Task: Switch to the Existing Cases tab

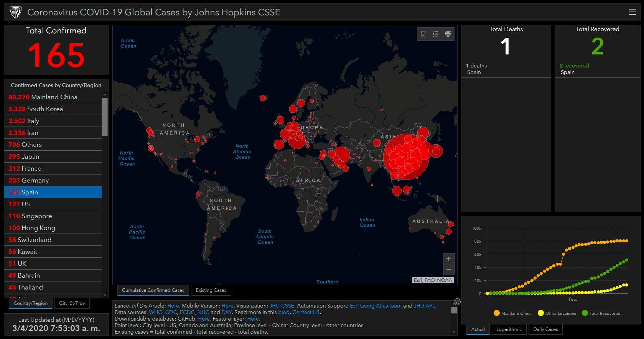Action: [211, 290]
